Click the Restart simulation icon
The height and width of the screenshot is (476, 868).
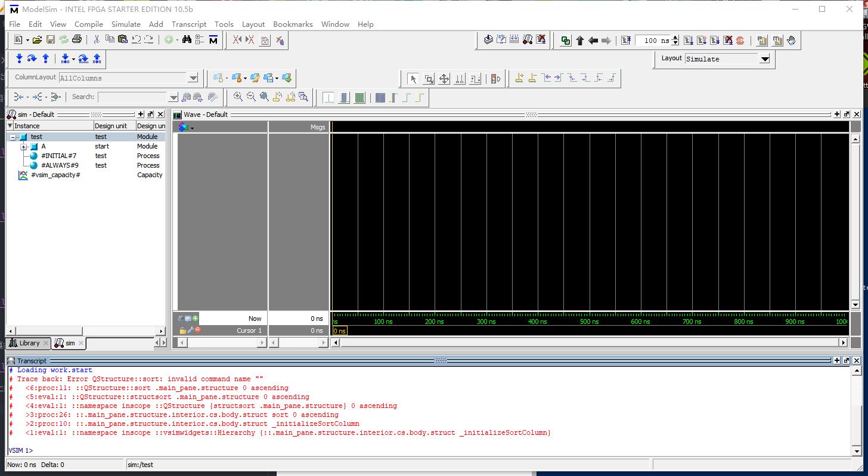(625, 41)
